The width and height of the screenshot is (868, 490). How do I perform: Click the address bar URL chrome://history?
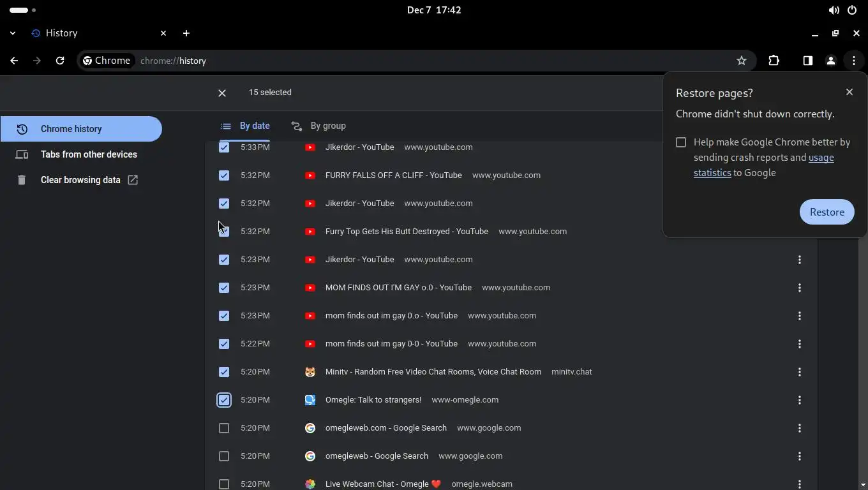click(x=173, y=61)
